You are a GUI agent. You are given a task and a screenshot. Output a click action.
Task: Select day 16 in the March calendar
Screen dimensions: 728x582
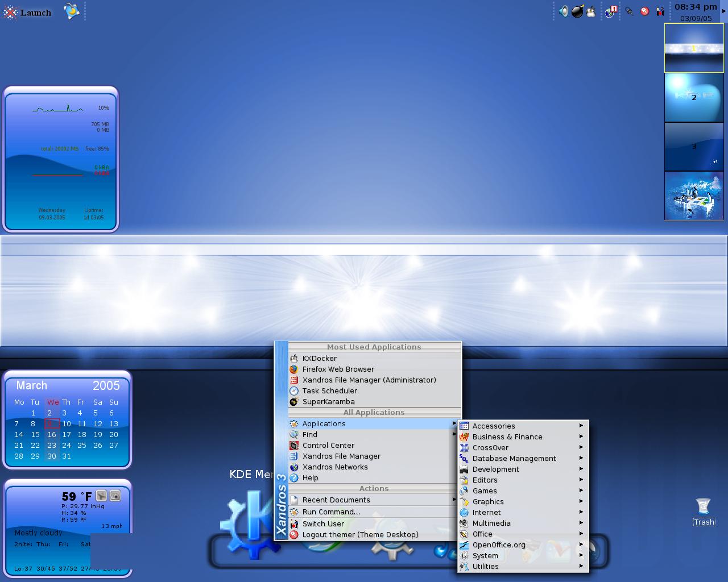coord(52,435)
